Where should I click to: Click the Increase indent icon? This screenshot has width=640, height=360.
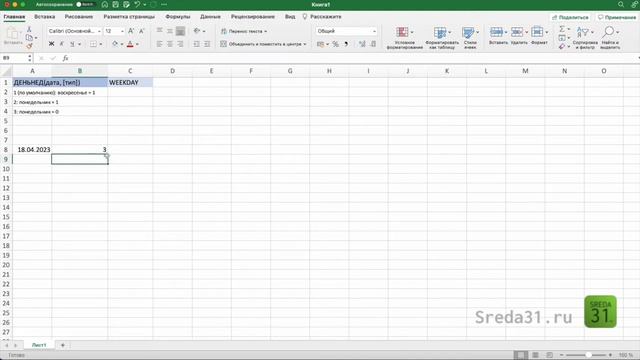pos(207,44)
